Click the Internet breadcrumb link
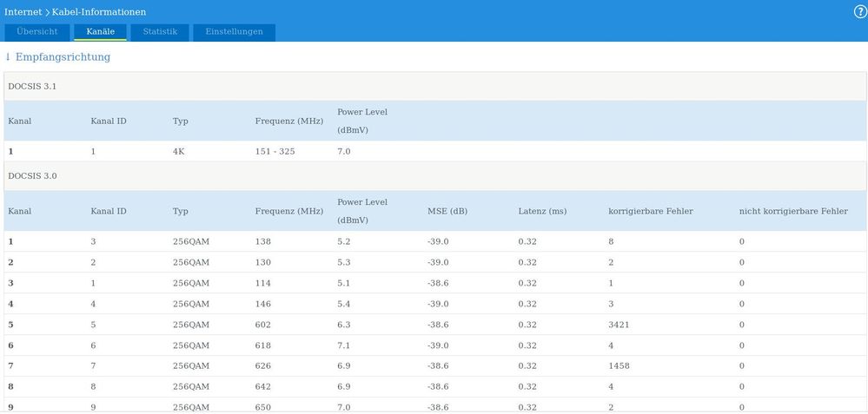The width and height of the screenshot is (868, 414). coord(23,11)
